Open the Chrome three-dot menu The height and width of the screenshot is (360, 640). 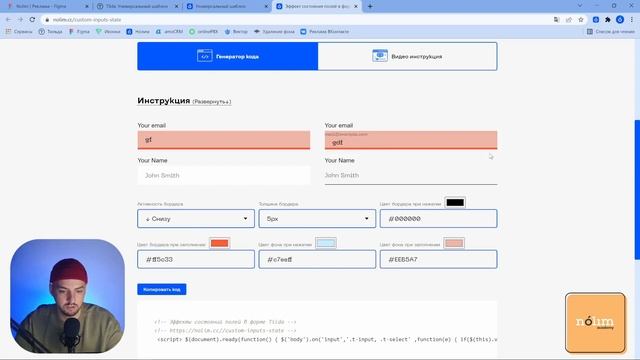coord(632,20)
